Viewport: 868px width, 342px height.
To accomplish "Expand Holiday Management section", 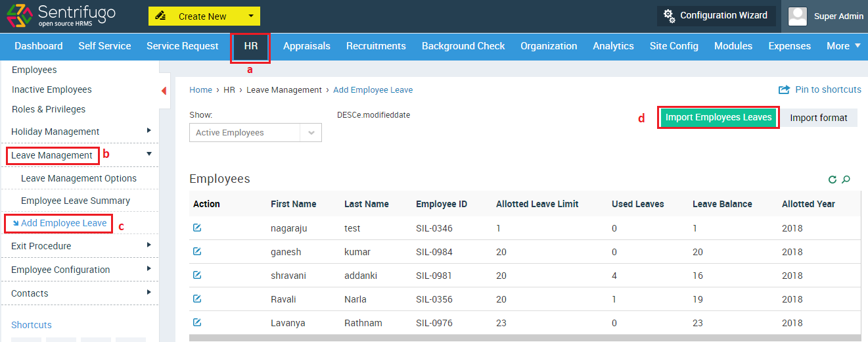I will [80, 132].
